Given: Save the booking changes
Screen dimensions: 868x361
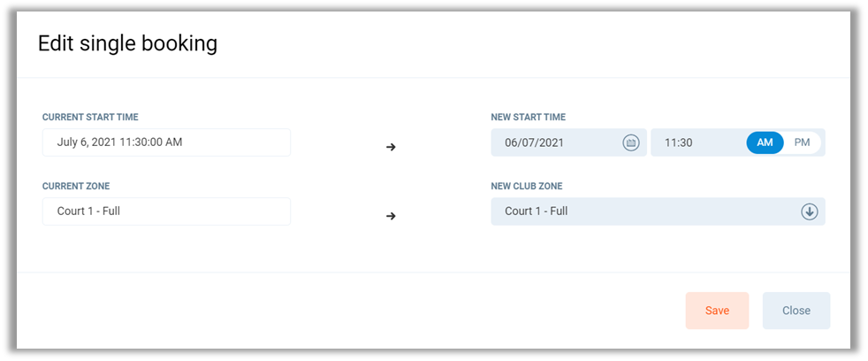Looking at the screenshot, I should click(x=717, y=311).
